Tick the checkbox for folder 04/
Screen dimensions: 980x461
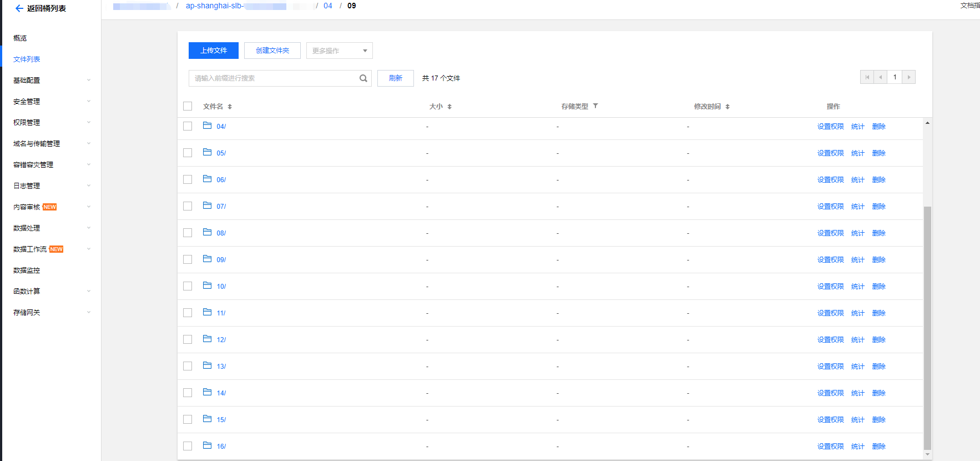tap(188, 126)
